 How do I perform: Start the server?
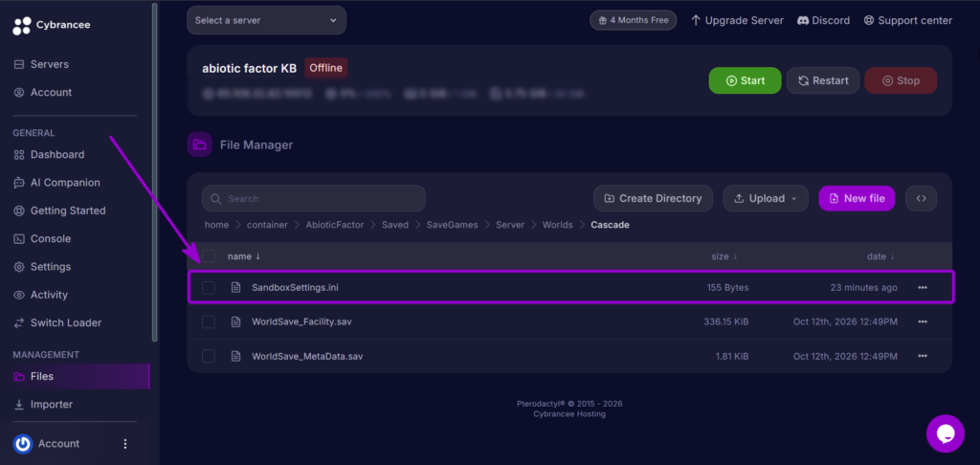(x=745, y=80)
